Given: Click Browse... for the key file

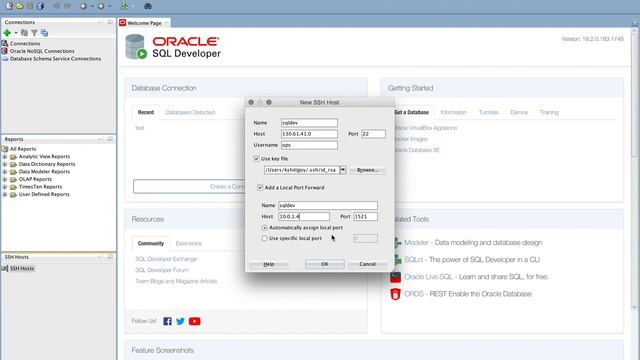Looking at the screenshot, I should click(x=367, y=170).
